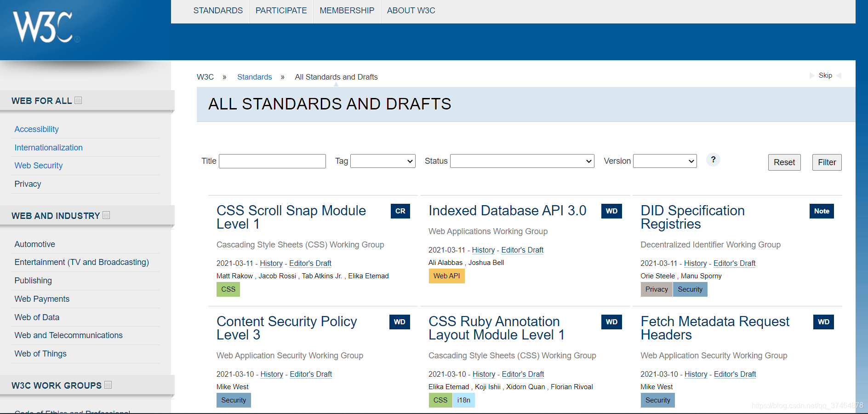Click the Privacy tag on DID Specification
868x414 pixels.
(x=657, y=289)
